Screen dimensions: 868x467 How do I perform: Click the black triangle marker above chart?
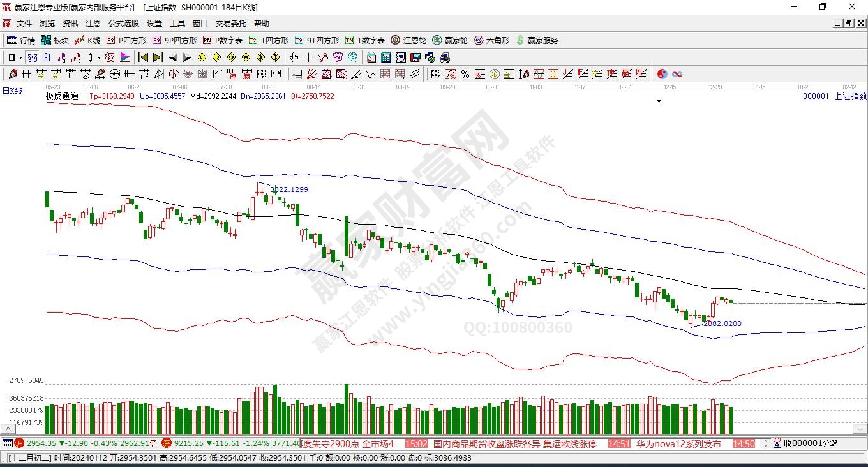pyautogui.click(x=659, y=101)
